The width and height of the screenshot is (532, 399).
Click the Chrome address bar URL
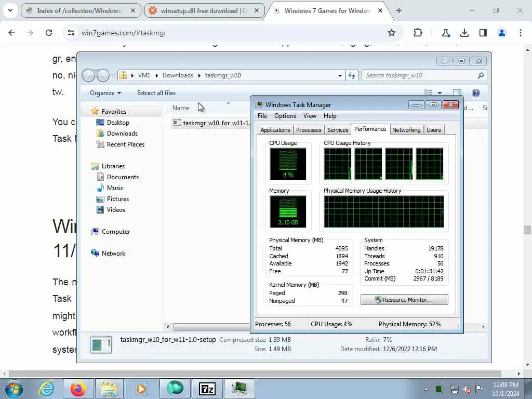124,33
